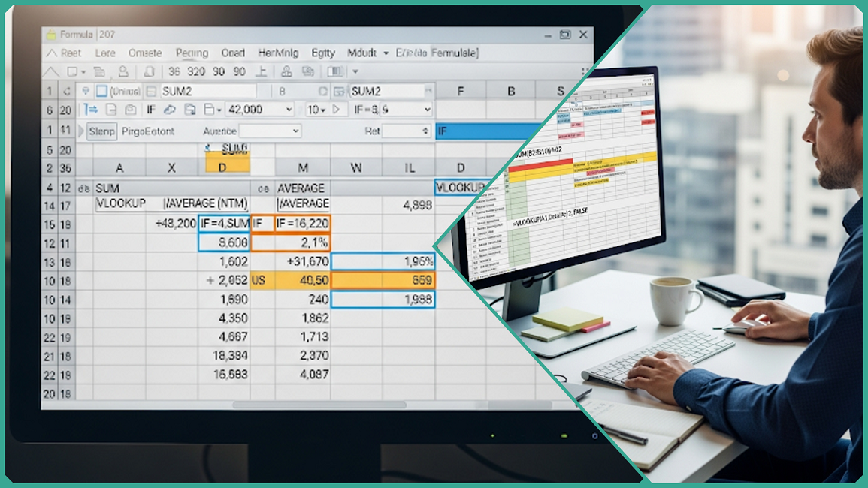The height and width of the screenshot is (488, 868).
Task: Open the Egtty menu
Action: pos(323,53)
